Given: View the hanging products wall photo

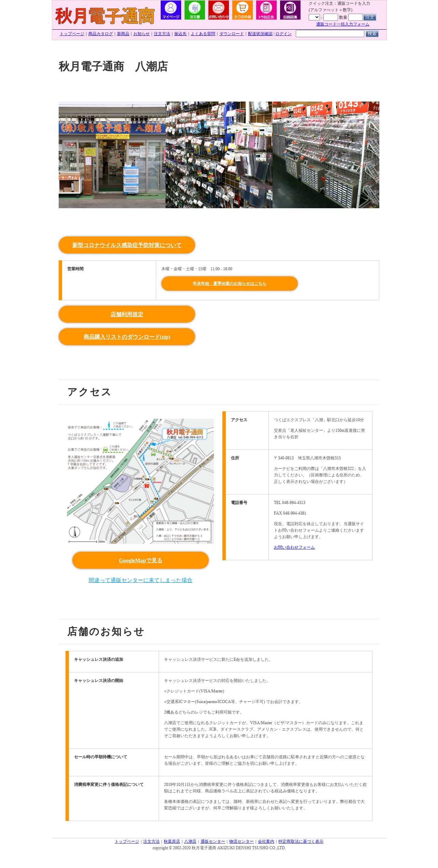Looking at the screenshot, I should [x=219, y=155].
